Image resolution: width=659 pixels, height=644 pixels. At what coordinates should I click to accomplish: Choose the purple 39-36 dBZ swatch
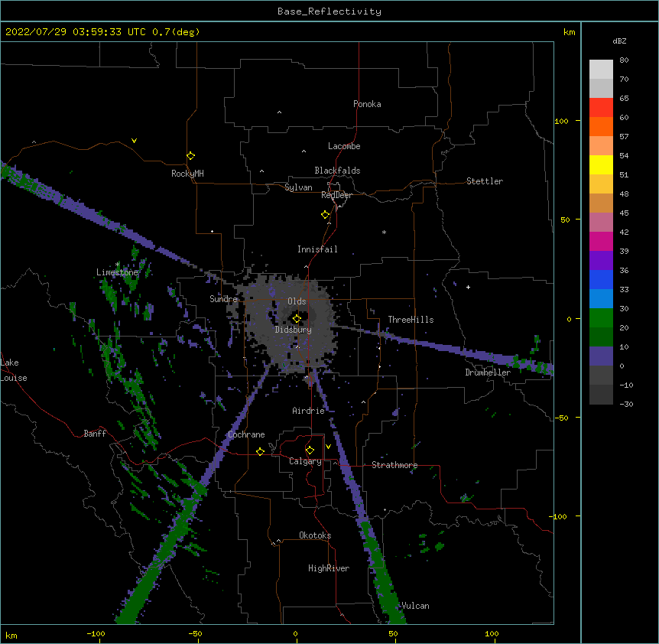601,260
